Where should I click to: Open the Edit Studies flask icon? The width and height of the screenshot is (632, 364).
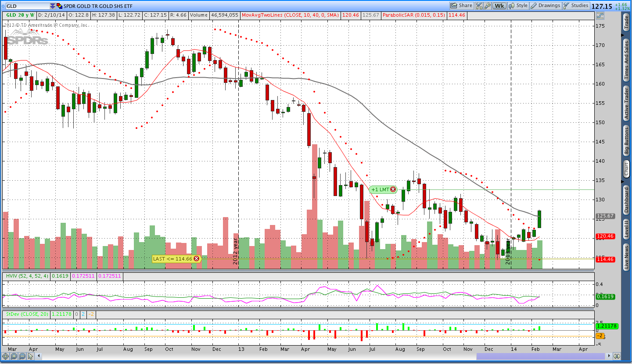point(479,6)
